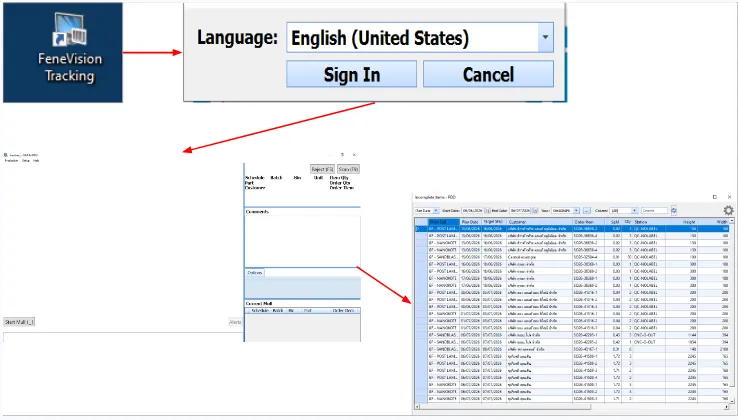Screen dimensions: 738x420
Task: Click the vertical scrollbar of the items grid
Action: click(731, 311)
